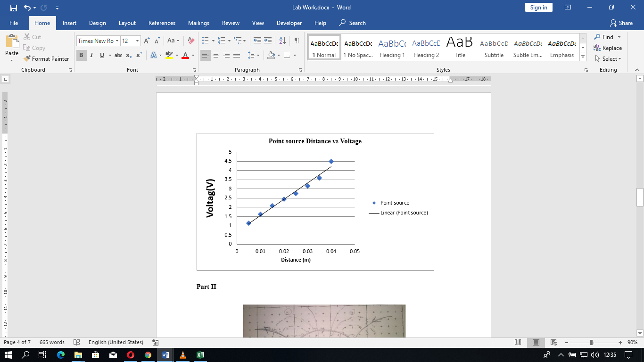Image resolution: width=644 pixels, height=362 pixels.
Task: Open the font size dropdown
Action: coord(137,41)
